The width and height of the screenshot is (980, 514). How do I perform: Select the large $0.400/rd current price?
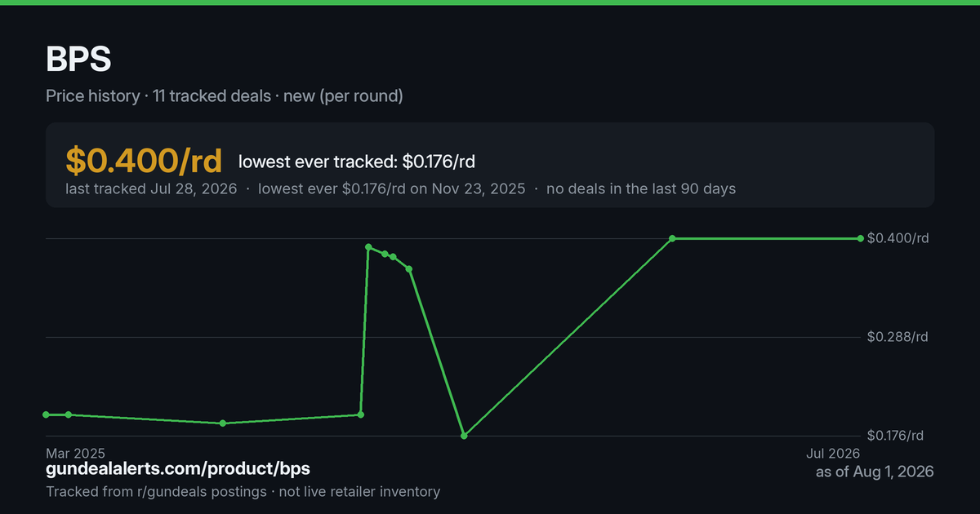point(144,162)
